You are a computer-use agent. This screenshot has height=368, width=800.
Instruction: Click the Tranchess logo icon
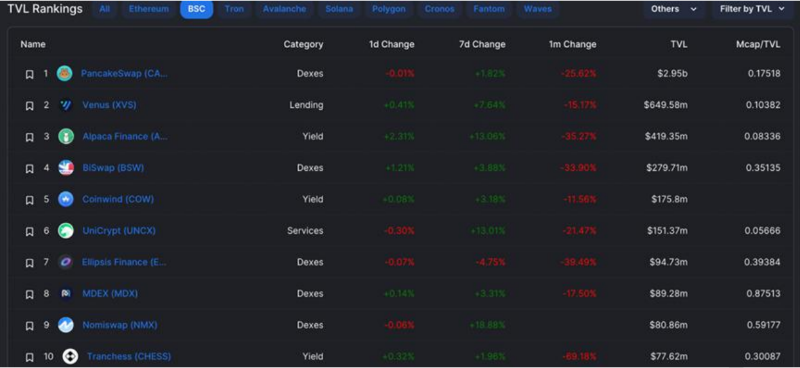[x=70, y=356]
